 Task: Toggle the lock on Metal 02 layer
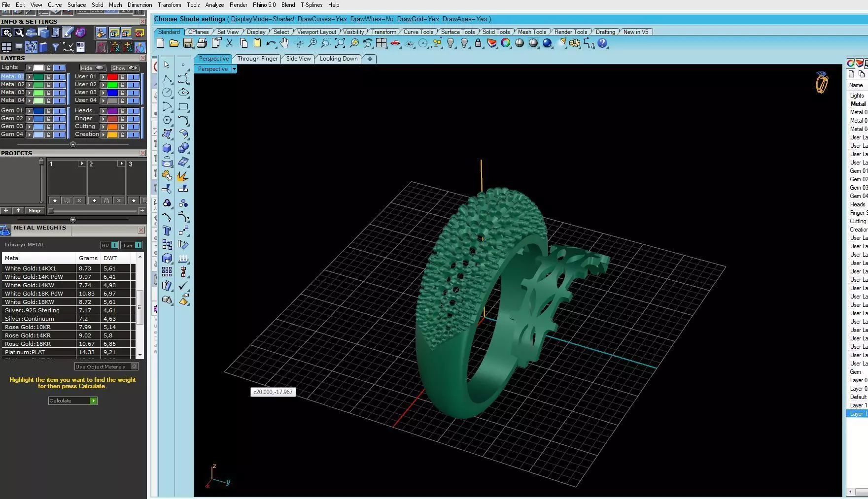[x=48, y=85]
